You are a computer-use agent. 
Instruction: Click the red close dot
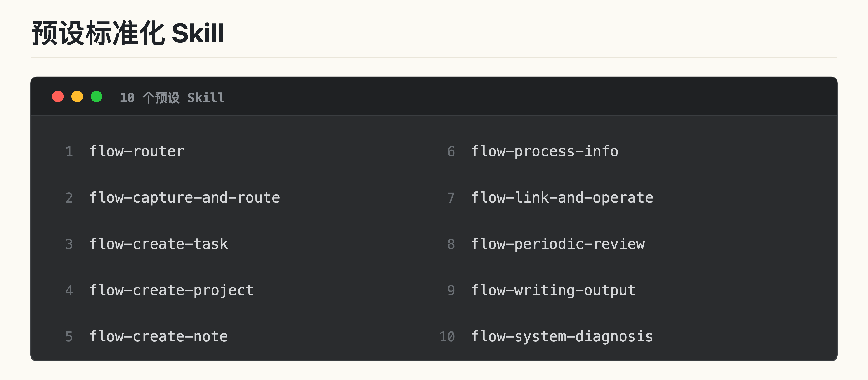(x=58, y=97)
